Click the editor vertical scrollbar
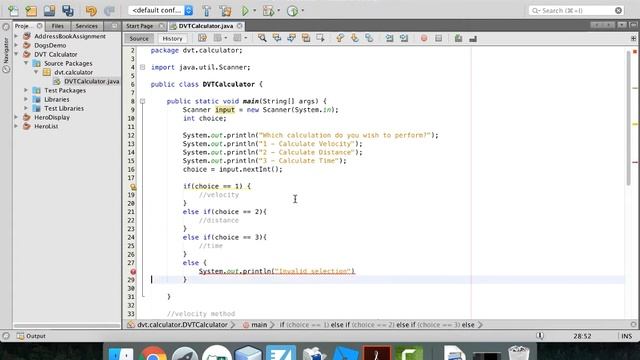This screenshot has height=360, width=640. pos(628,118)
